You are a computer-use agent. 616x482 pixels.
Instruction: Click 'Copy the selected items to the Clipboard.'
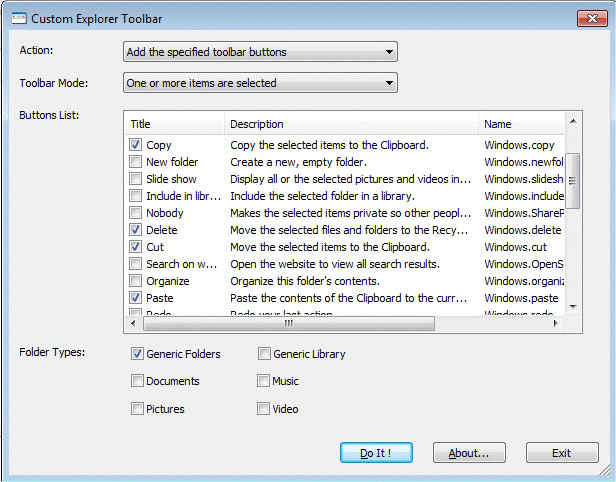tap(329, 145)
